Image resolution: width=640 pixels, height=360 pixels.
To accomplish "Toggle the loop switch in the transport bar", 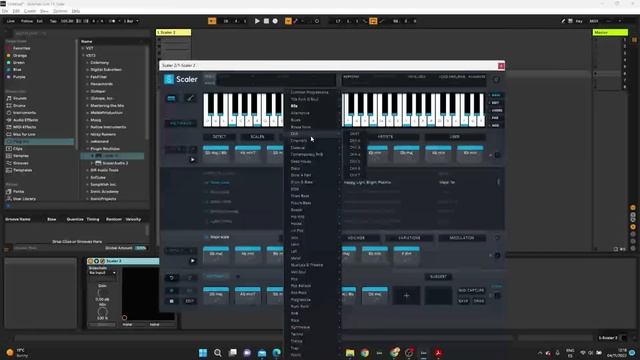I will 373,21.
